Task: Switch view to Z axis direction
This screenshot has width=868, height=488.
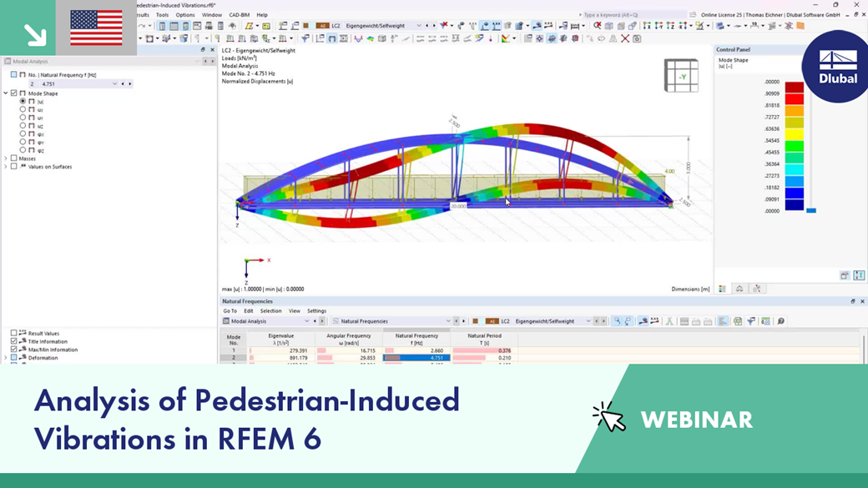Action: pyautogui.click(x=670, y=26)
